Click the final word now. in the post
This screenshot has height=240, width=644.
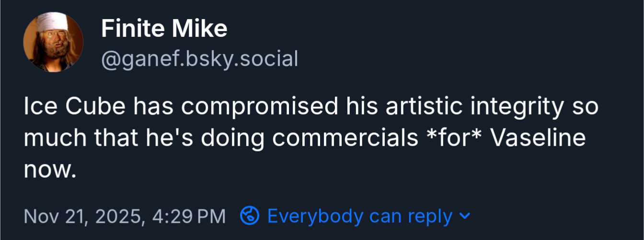click(x=50, y=170)
